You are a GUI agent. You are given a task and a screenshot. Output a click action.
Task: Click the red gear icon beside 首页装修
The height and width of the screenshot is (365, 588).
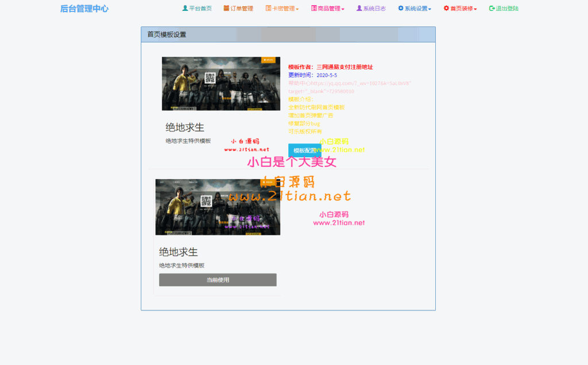coord(446,8)
